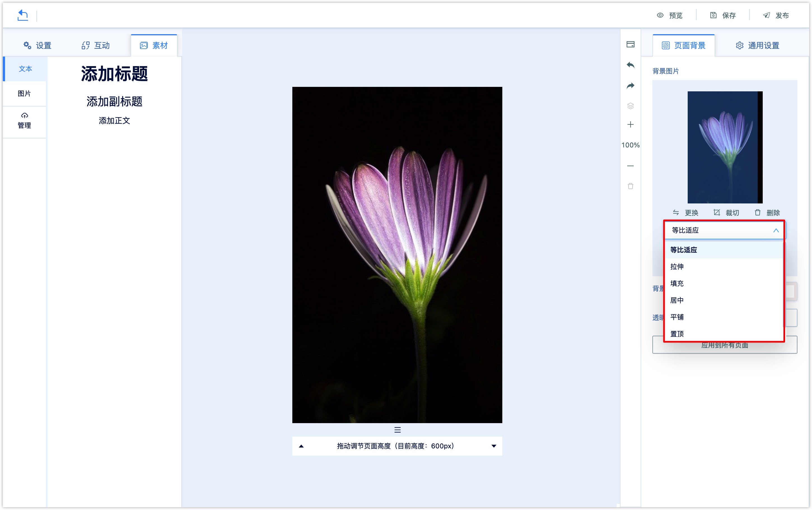Choose 居中 option
Screen dimensions: 812x510
[724, 300]
